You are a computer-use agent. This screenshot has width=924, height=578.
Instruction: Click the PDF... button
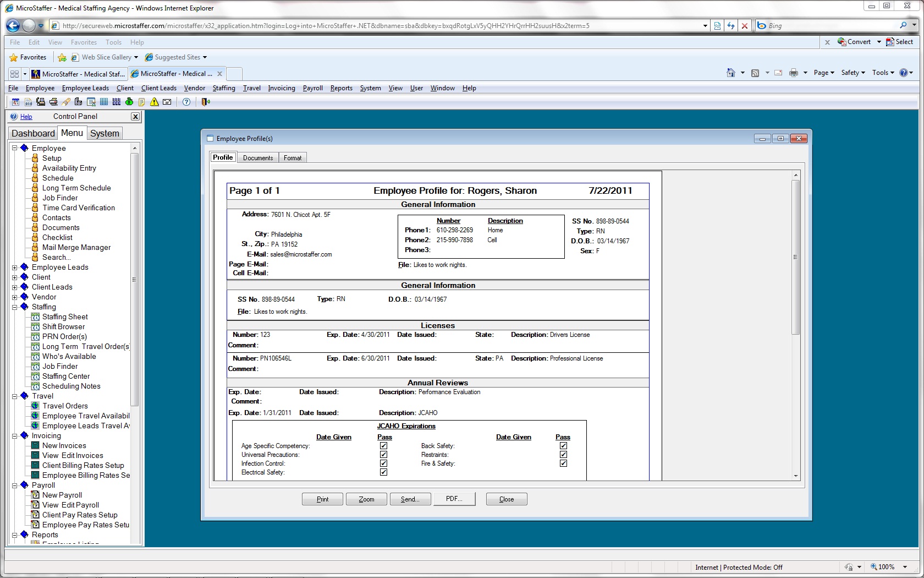point(454,499)
